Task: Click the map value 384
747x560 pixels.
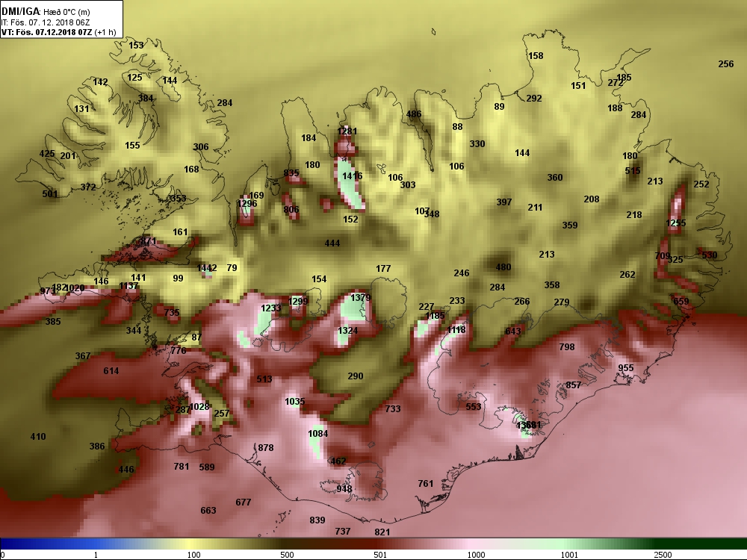Action: (146, 98)
